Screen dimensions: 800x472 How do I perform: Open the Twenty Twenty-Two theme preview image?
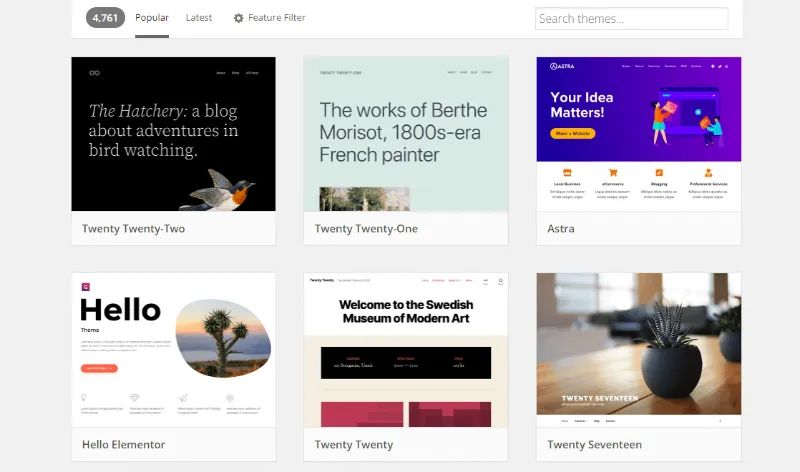click(x=173, y=134)
